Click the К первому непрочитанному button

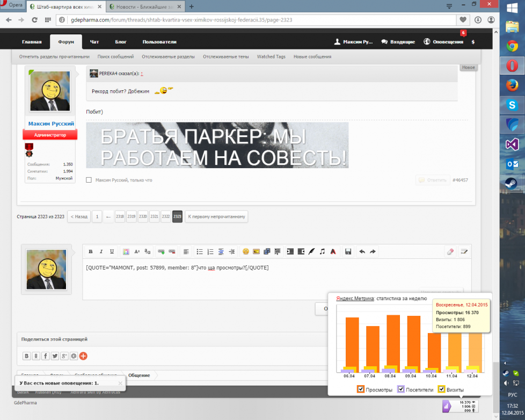[x=216, y=216]
